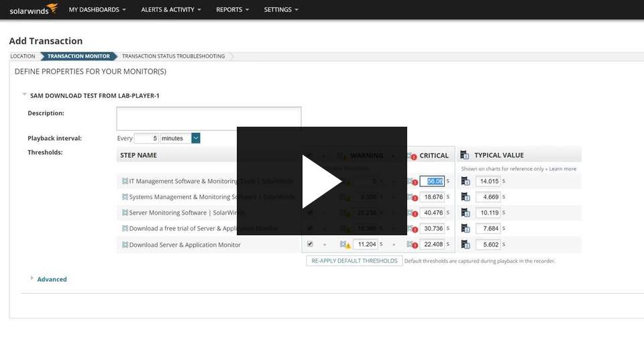644x362 pixels.
Task: Go to the Location step tab
Action: click(x=23, y=56)
